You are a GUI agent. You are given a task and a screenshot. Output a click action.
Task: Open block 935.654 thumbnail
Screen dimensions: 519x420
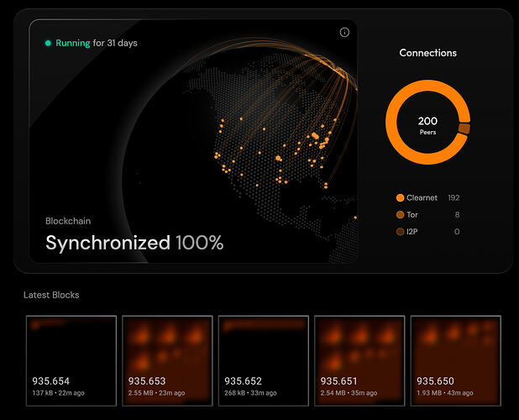(x=70, y=359)
